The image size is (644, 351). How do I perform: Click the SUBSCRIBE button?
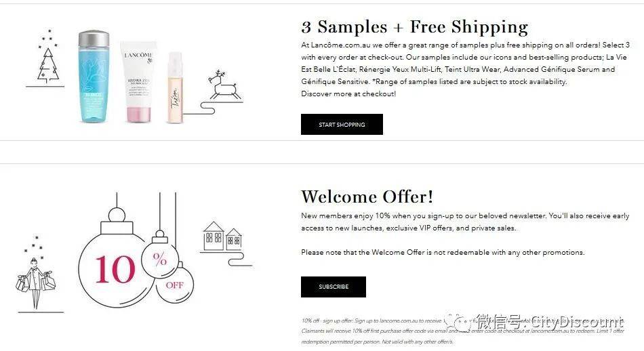(x=333, y=287)
